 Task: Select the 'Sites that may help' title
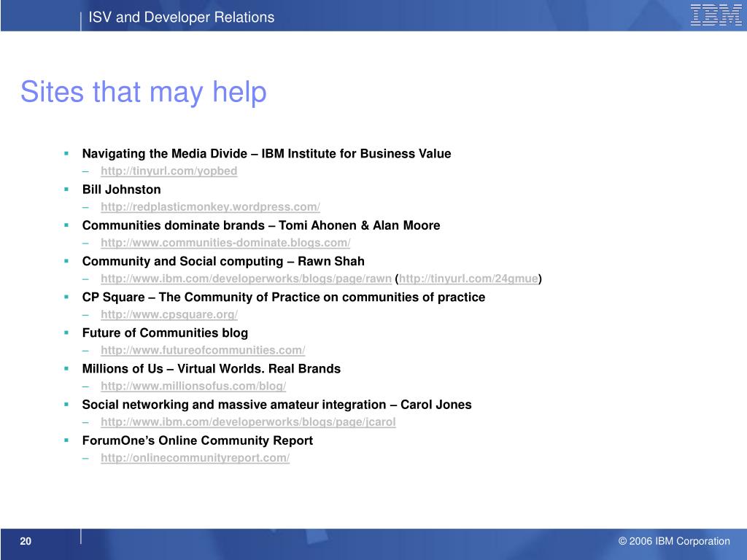click(144, 91)
